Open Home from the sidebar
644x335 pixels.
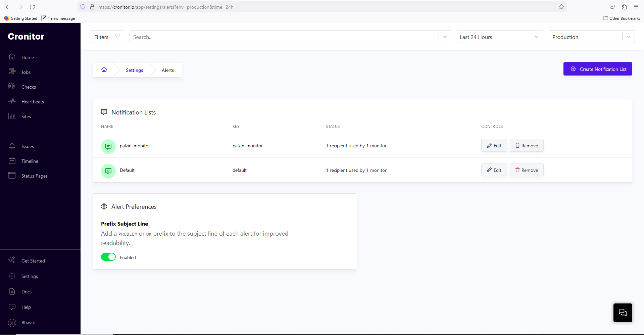click(28, 57)
